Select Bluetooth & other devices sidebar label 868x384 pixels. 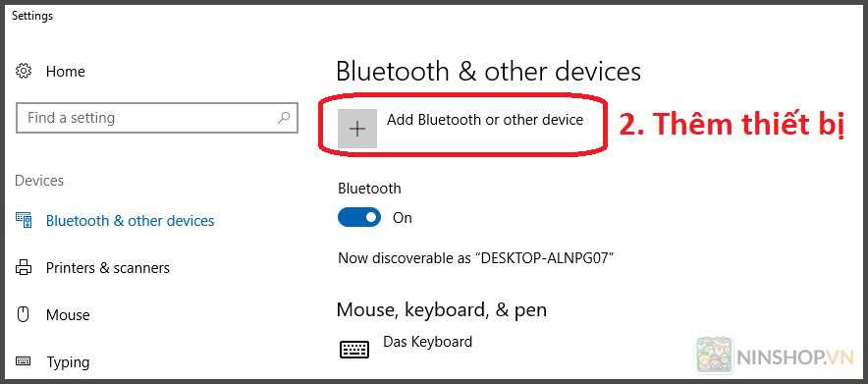point(130,221)
